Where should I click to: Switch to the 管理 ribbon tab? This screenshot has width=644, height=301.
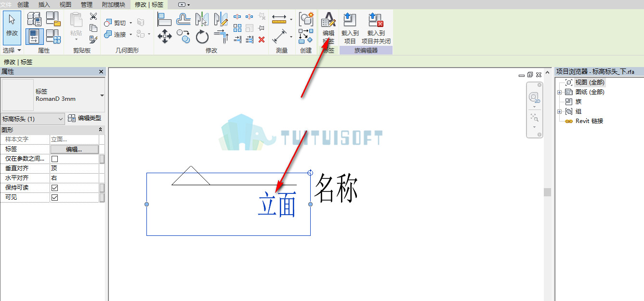tap(86, 4)
